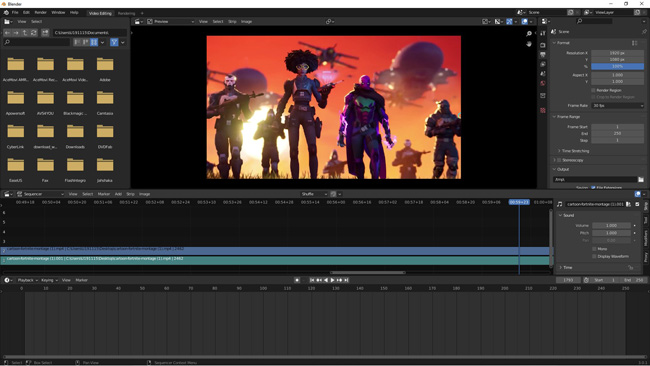Open the sequencer Add menu

(x=118, y=194)
